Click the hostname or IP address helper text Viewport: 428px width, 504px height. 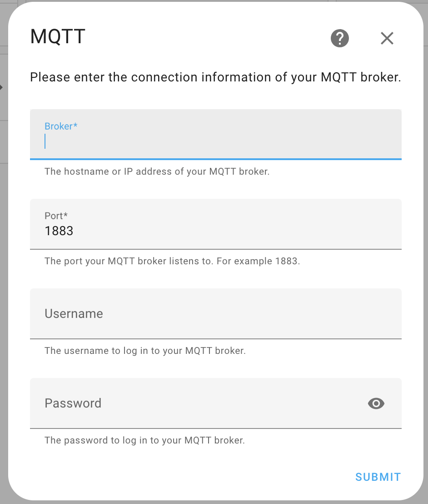click(x=157, y=171)
